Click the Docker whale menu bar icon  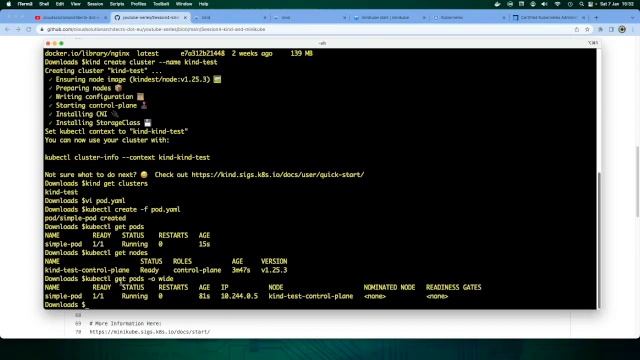tap(497, 4)
